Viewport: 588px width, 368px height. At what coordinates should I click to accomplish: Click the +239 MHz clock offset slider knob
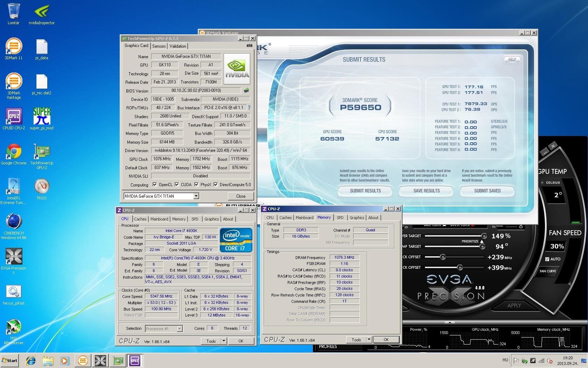[x=442, y=257]
